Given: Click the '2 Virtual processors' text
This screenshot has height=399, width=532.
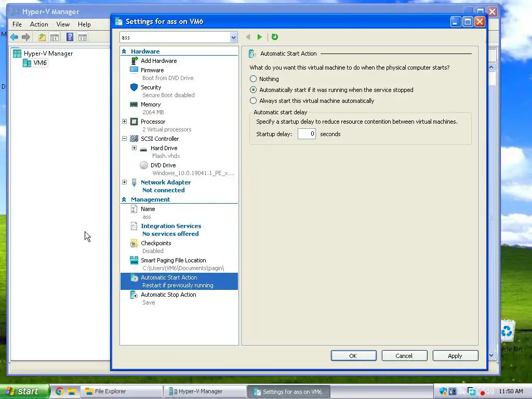Looking at the screenshot, I should click(x=167, y=129).
